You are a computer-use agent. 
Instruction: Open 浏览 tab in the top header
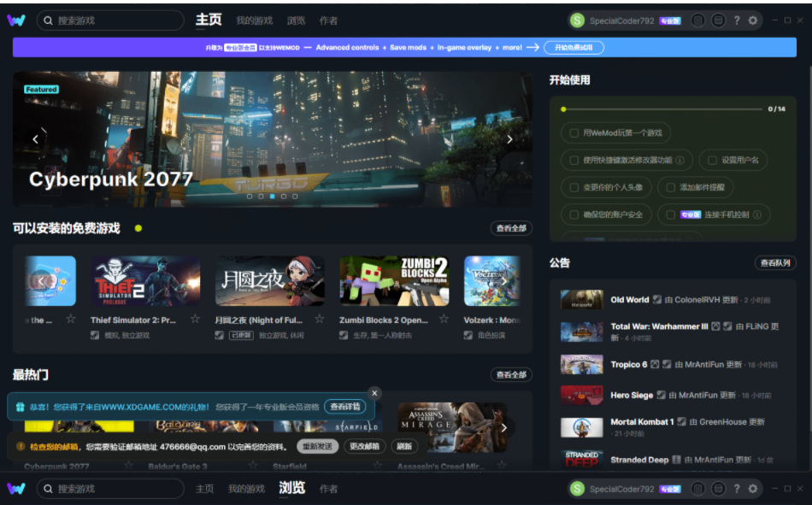(296, 21)
